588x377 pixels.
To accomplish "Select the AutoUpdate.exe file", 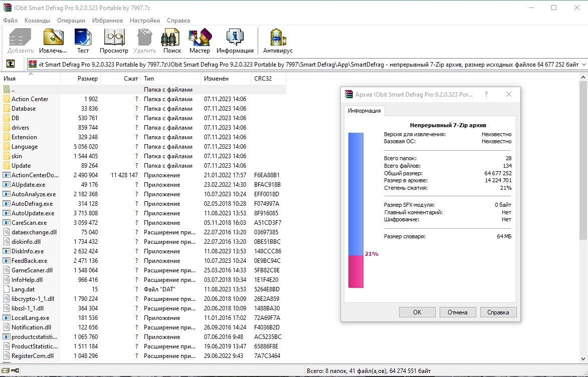I will [x=33, y=213].
